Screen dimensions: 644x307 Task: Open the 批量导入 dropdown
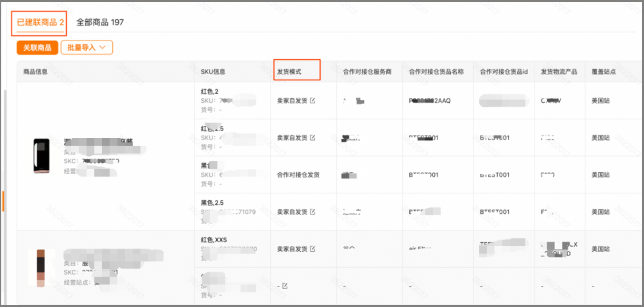pos(87,47)
